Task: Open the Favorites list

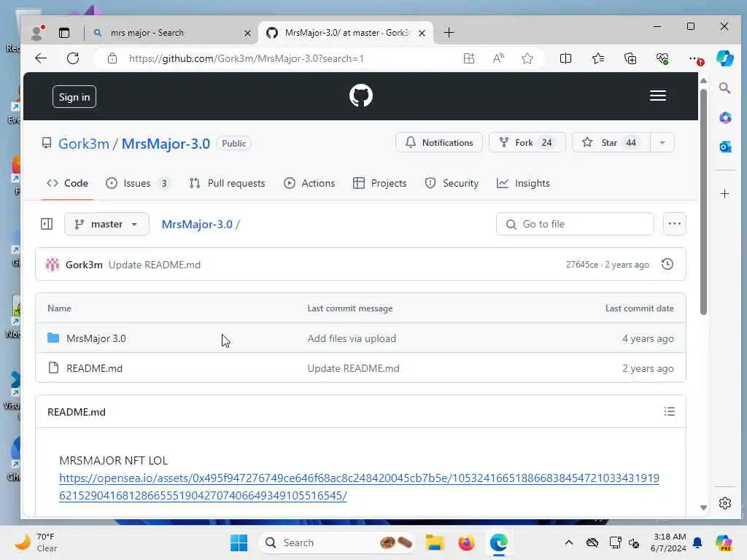Action: point(598,58)
